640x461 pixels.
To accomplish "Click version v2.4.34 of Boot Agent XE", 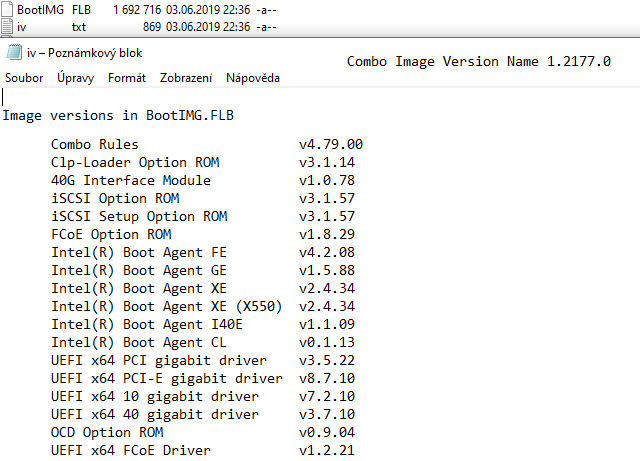I will click(327, 288).
